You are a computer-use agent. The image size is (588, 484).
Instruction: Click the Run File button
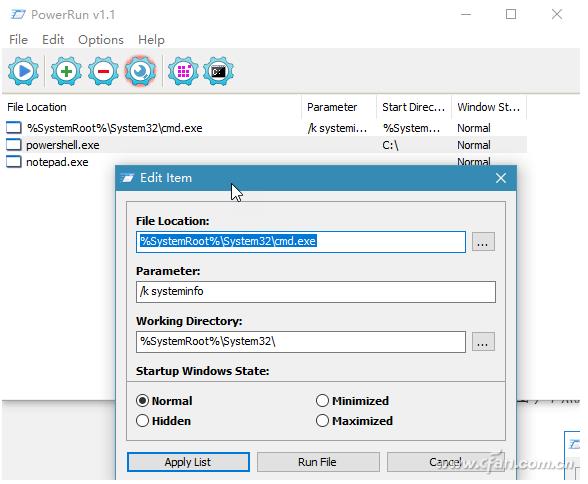[x=318, y=462]
